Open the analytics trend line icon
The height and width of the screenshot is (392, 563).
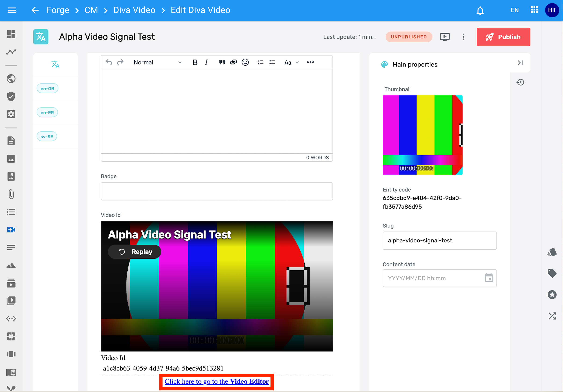click(x=11, y=52)
